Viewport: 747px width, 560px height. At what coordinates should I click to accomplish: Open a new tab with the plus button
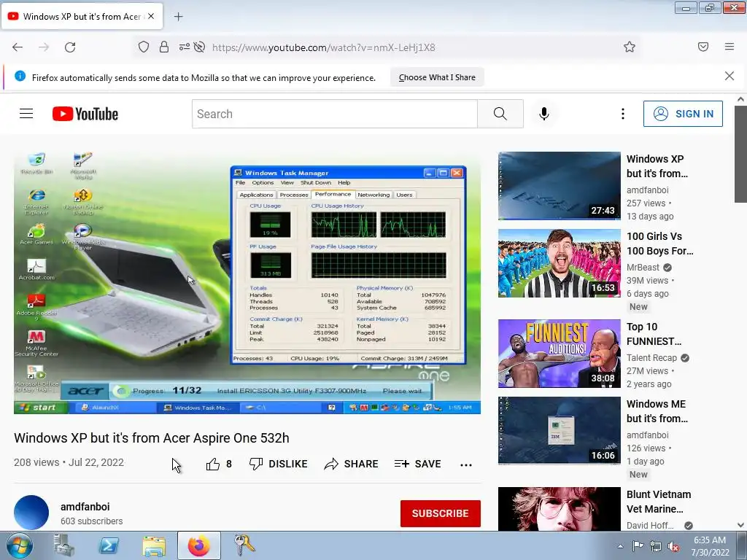(178, 17)
